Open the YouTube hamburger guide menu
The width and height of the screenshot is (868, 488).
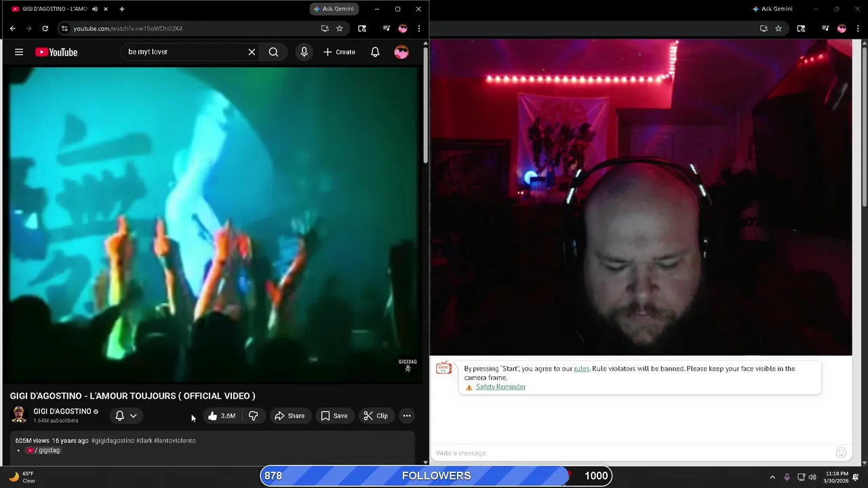(x=19, y=52)
